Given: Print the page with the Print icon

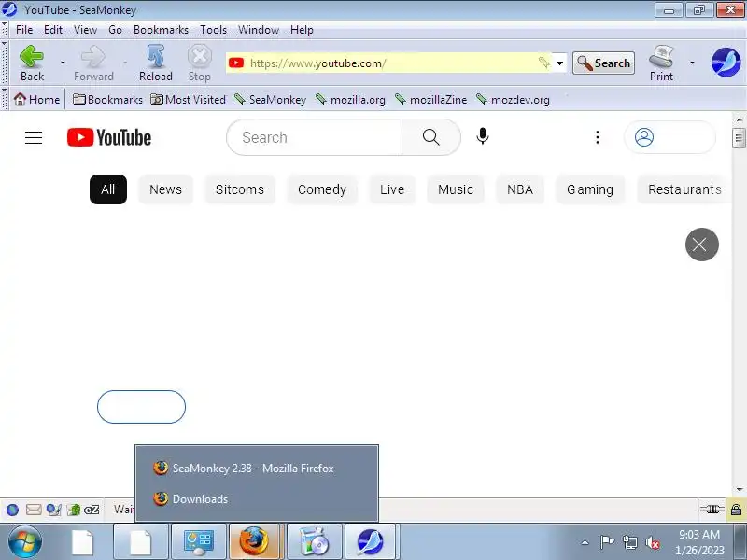Looking at the screenshot, I should [662, 63].
